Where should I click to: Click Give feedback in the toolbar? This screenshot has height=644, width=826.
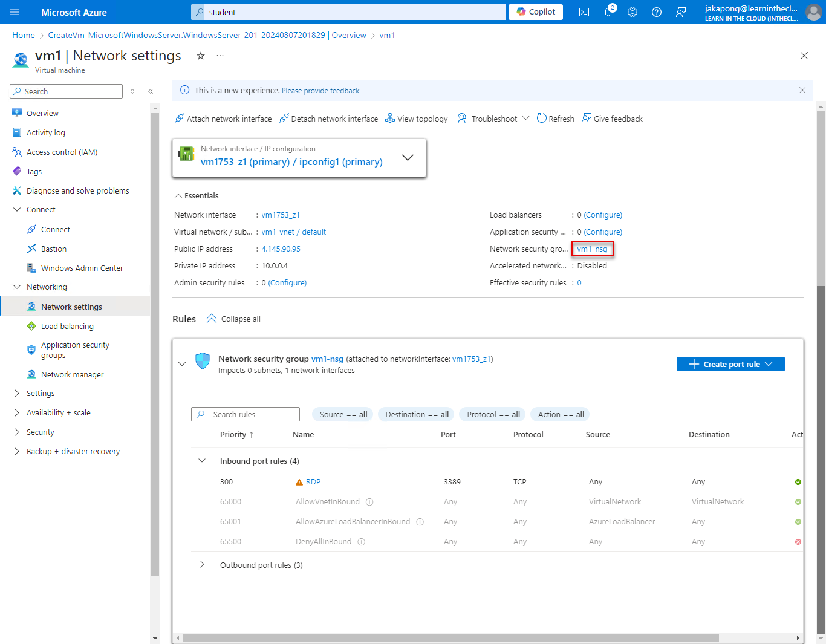tap(612, 119)
